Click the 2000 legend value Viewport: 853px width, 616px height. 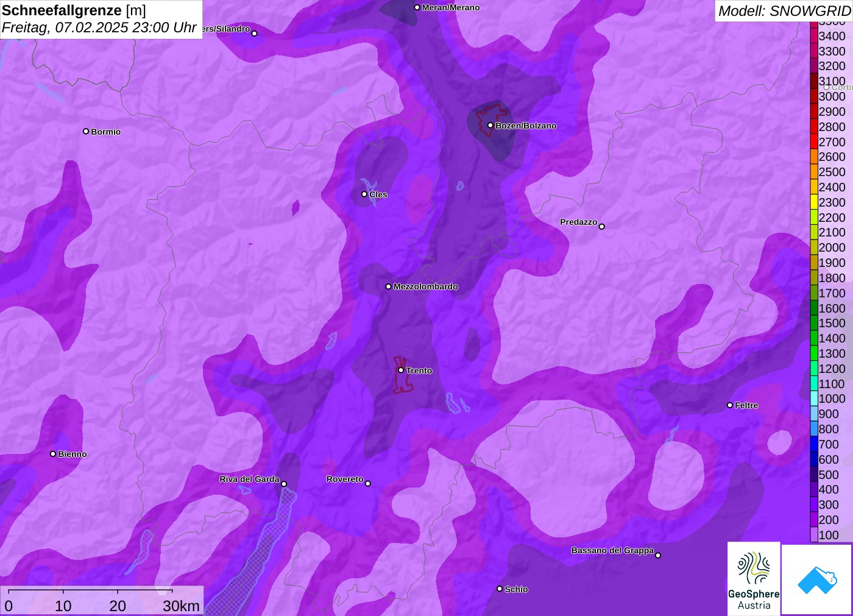tap(832, 247)
